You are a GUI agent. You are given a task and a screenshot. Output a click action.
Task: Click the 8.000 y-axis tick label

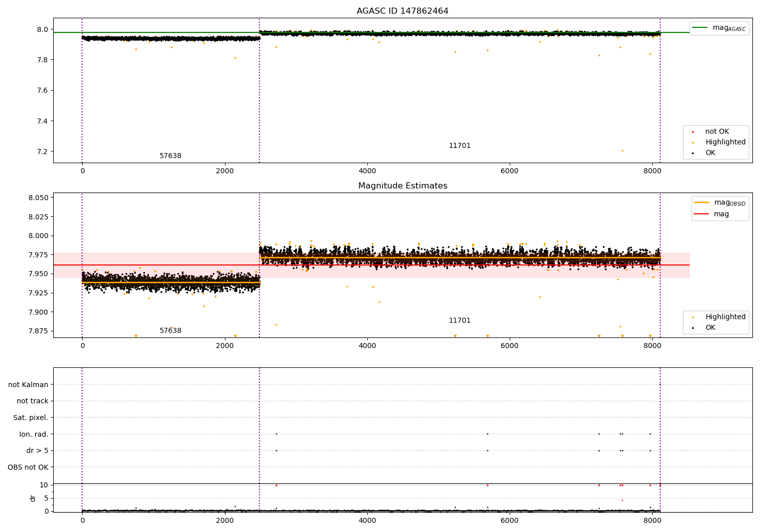click(x=39, y=236)
